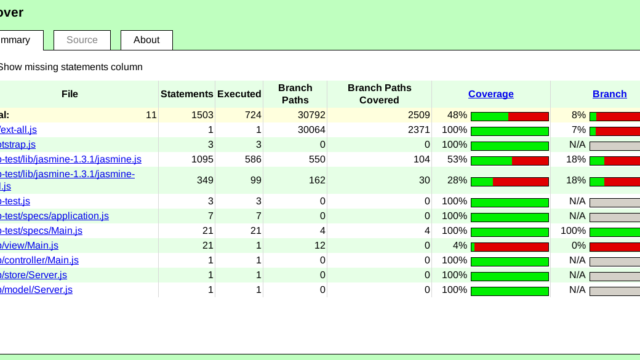Screen dimensions: 640x360
Task: Open the view/Main.js file link
Action: pos(29,245)
